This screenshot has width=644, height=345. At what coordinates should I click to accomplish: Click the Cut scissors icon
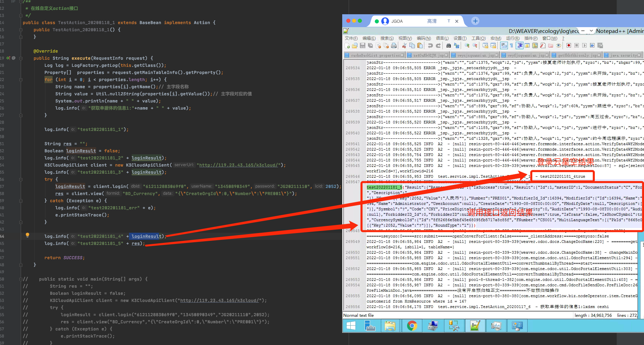tap(404, 45)
